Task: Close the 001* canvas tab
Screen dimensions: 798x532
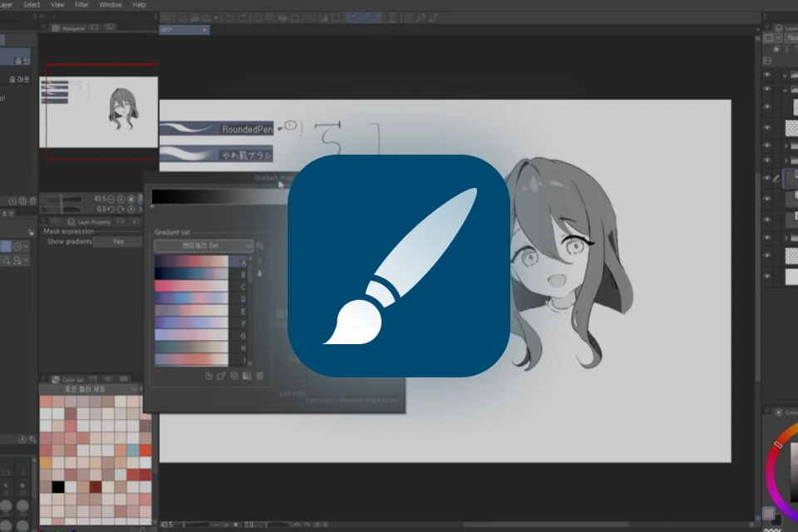Action: [204, 30]
